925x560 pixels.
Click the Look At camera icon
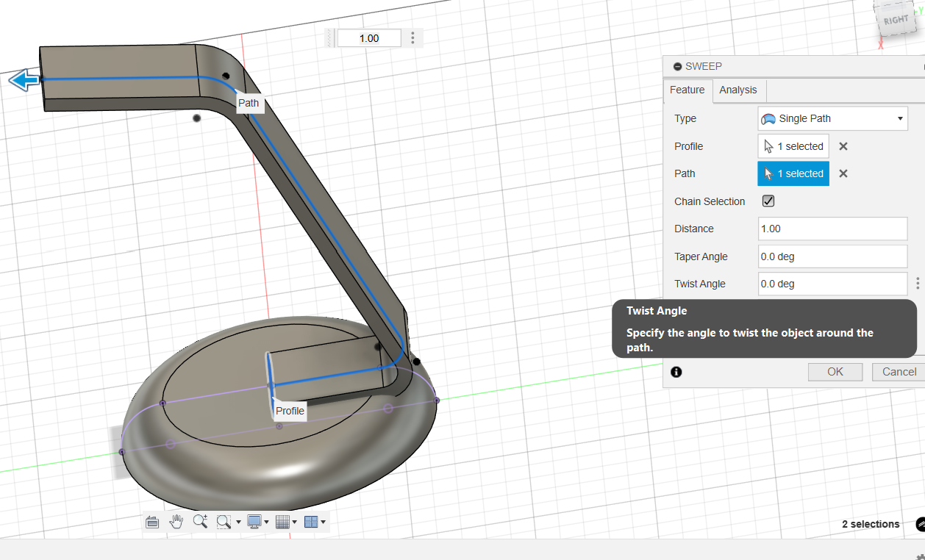pos(152,522)
